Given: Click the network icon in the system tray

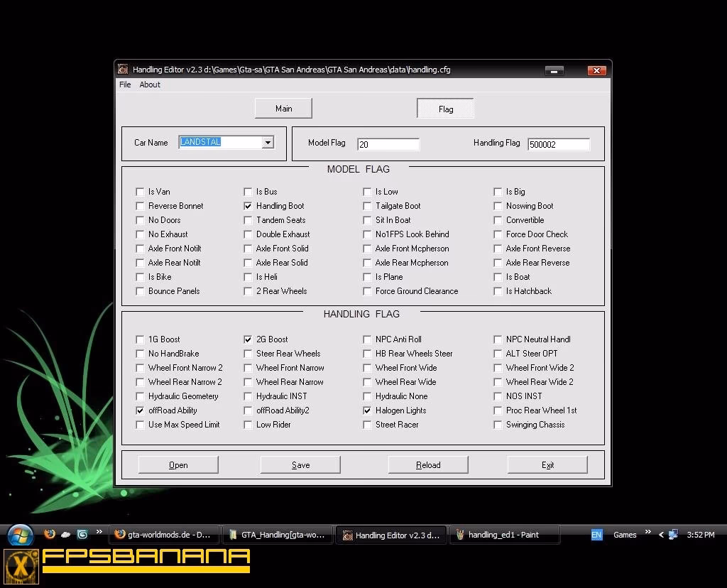Looking at the screenshot, I should tap(673, 535).
